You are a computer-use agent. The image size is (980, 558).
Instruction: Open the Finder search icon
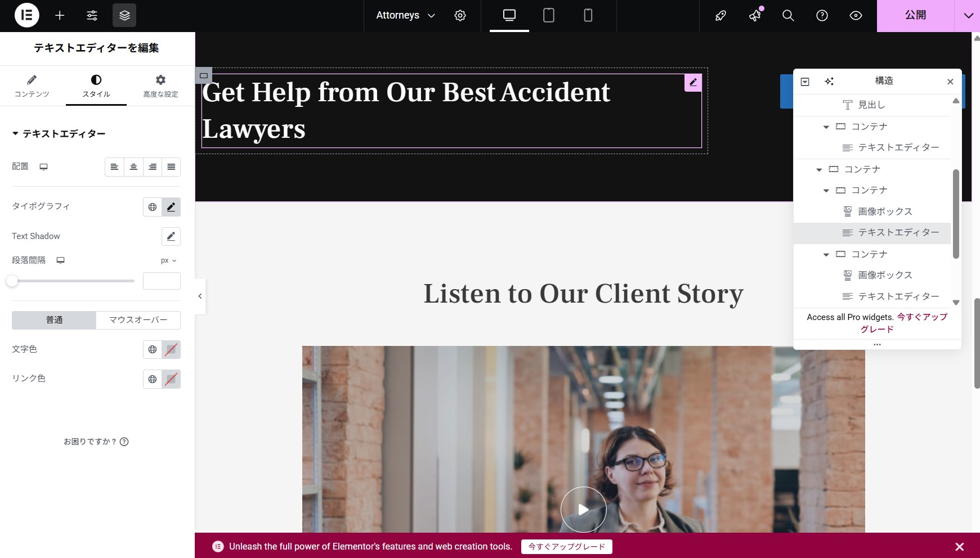click(788, 16)
